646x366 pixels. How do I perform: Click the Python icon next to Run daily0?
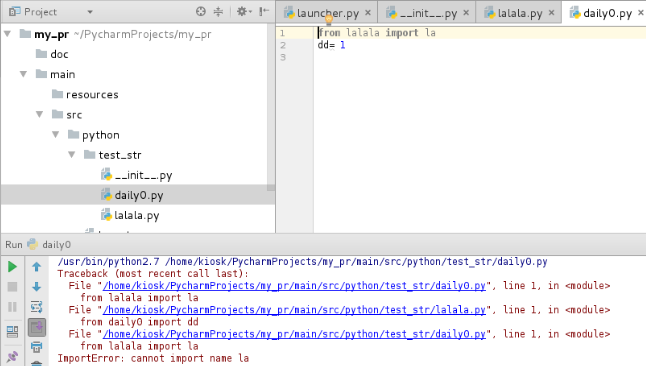pos(33,244)
